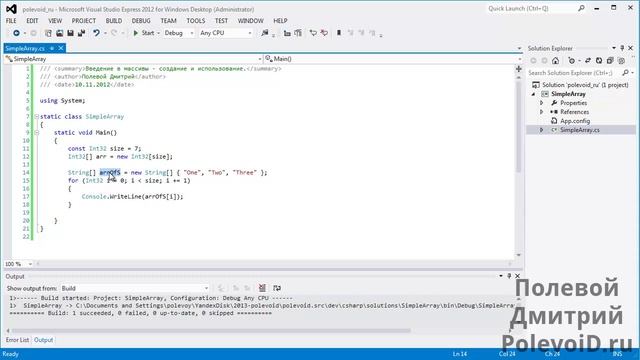Select Solution 'polevoid_ru' node

point(585,85)
